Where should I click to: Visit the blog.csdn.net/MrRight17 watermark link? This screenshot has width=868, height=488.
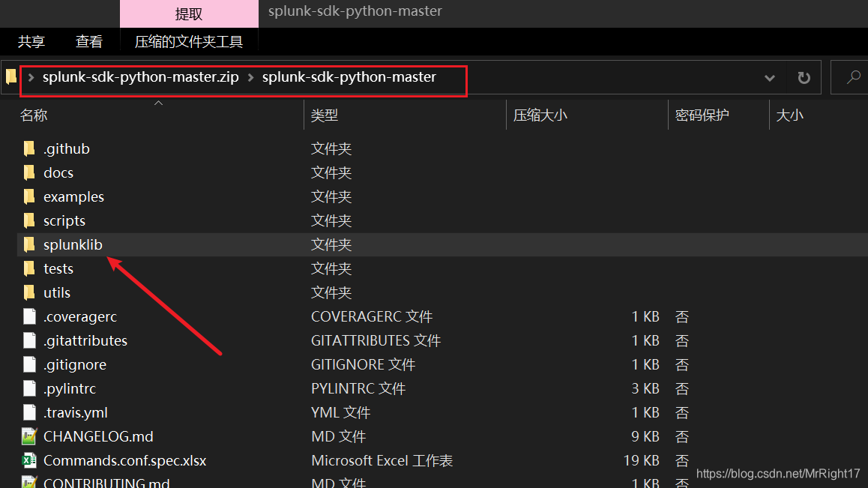coord(777,474)
